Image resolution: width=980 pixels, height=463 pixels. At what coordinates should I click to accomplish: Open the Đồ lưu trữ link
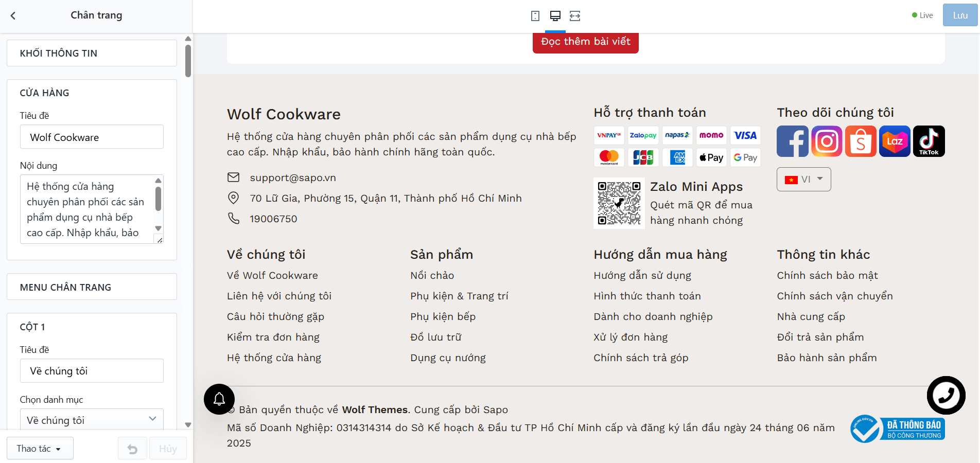436,337
